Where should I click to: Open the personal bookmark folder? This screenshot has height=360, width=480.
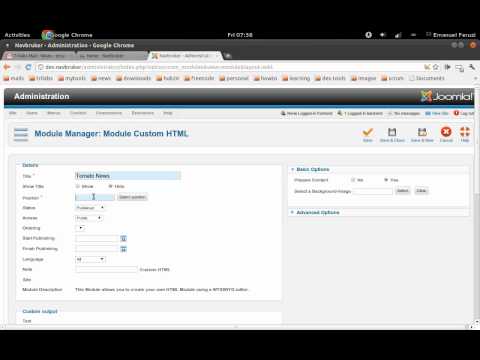click(x=234, y=78)
